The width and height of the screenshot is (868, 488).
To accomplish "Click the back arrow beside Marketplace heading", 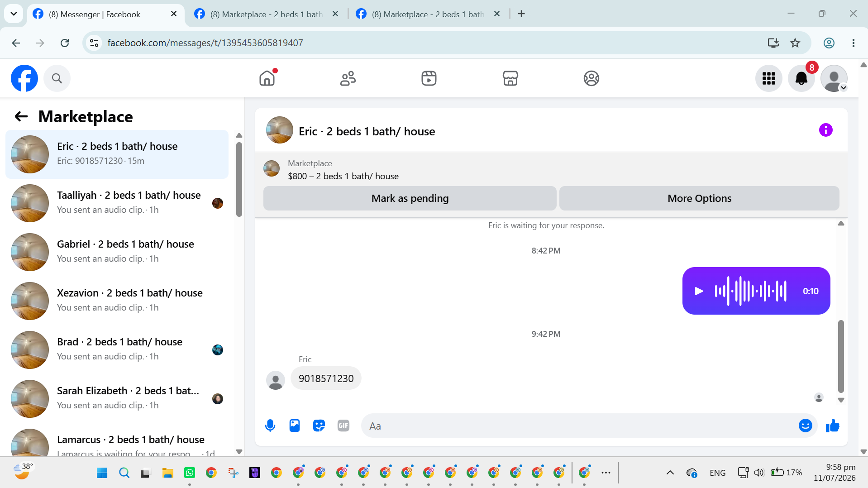I will [21, 116].
